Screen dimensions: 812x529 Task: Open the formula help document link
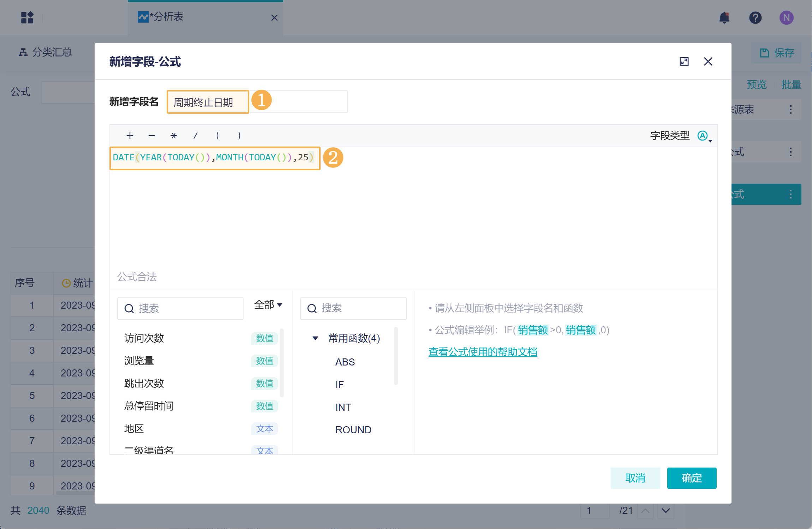[x=483, y=352]
